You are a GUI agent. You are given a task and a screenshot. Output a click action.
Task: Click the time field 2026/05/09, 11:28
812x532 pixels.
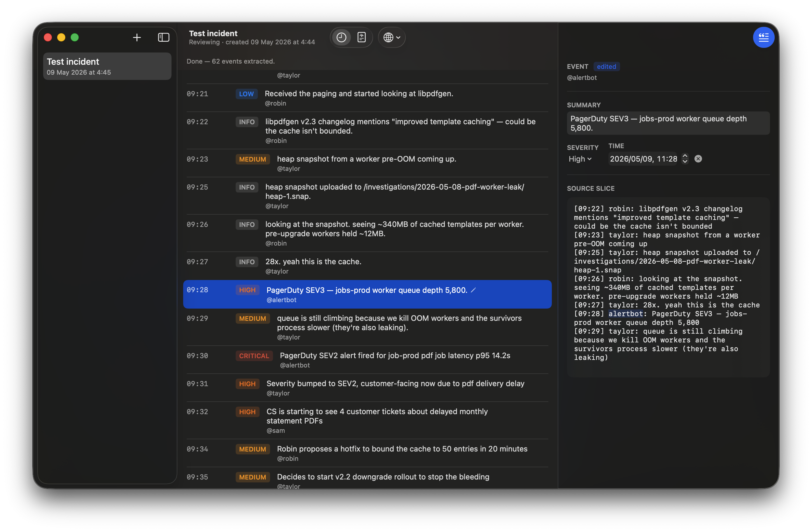(x=643, y=159)
